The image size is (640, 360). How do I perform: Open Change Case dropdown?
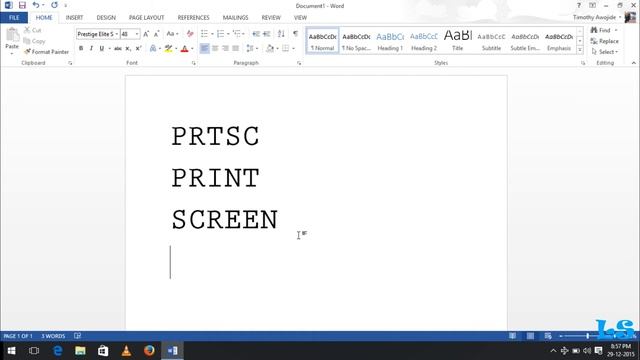(172, 34)
